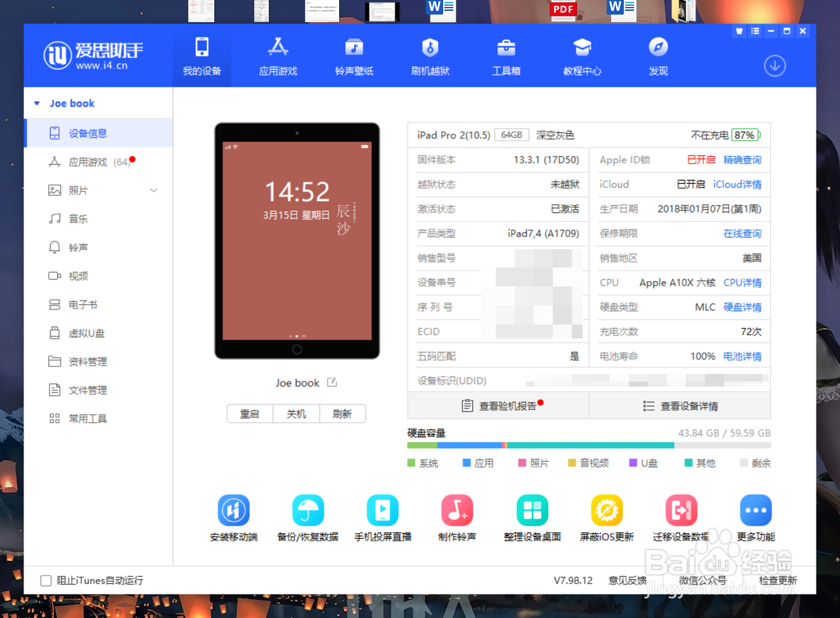The width and height of the screenshot is (840, 618).
Task: Open the 工具箱 toolbox tab
Action: click(x=507, y=55)
